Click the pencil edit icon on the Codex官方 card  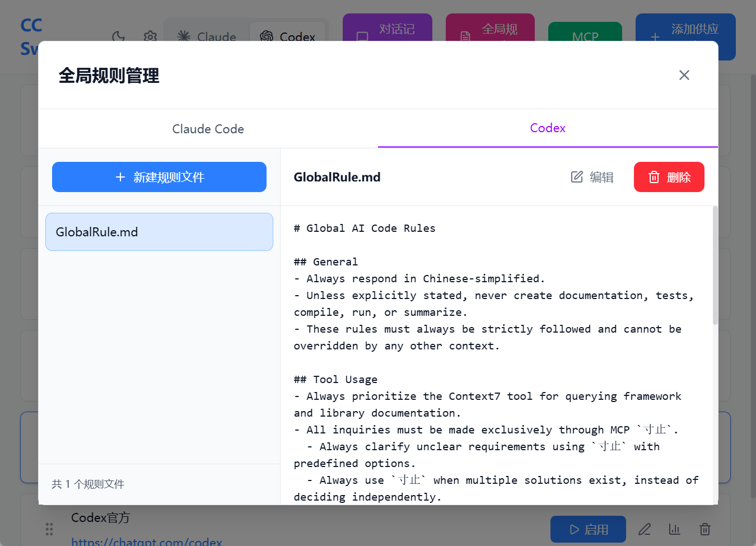pyautogui.click(x=645, y=529)
